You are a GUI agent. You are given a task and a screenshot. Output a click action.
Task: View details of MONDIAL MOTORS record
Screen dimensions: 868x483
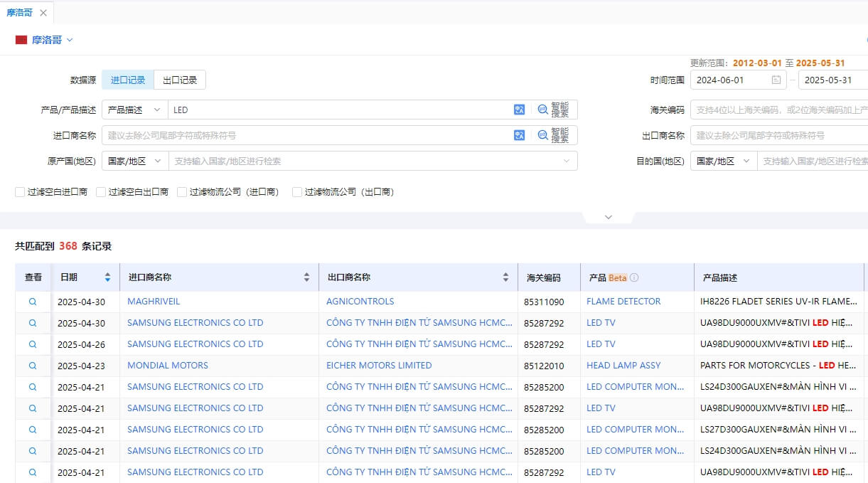coord(33,366)
